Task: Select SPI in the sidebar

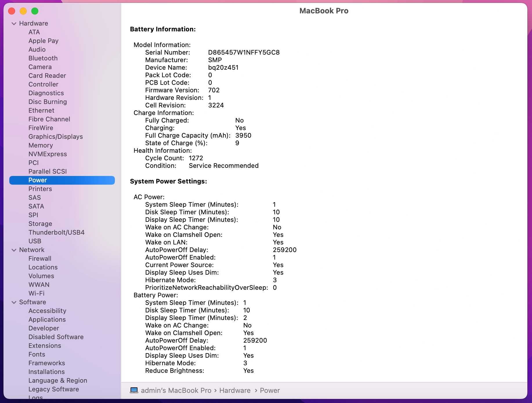Action: [x=33, y=215]
